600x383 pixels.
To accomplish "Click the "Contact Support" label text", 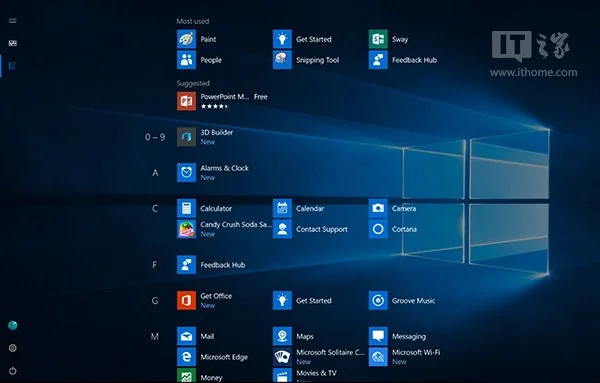I will (322, 229).
